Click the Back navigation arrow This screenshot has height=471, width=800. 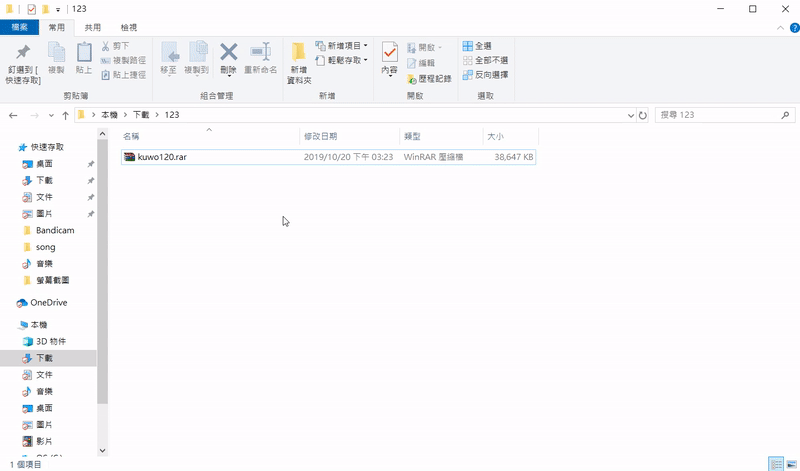(13, 115)
